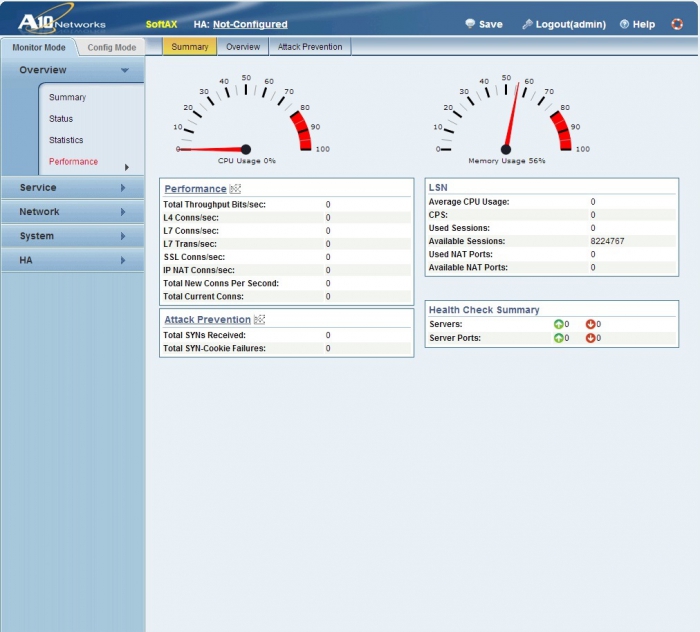700x632 pixels.
Task: Click the CPU Usage 0% caption
Action: (x=246, y=161)
